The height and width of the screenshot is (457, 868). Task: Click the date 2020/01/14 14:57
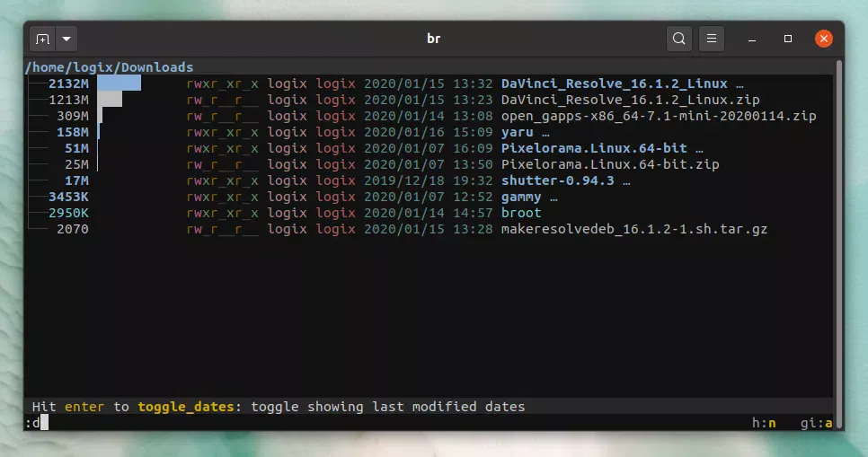(x=428, y=213)
